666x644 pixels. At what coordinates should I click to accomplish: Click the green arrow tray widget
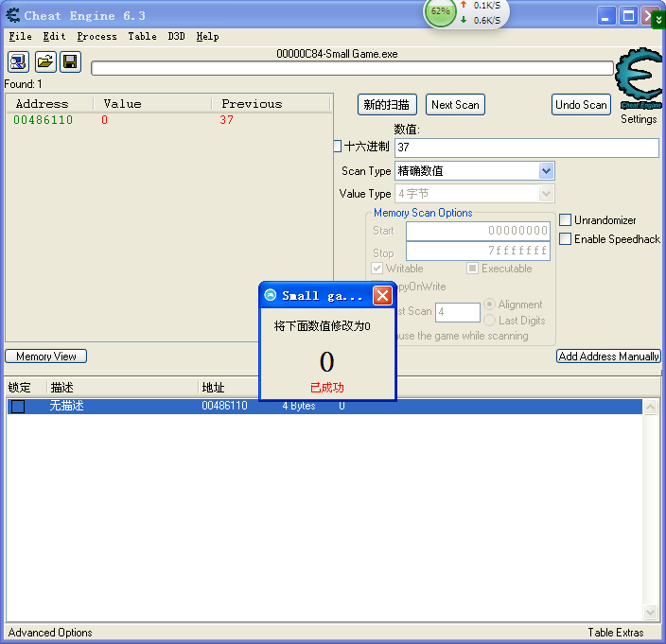657,20
